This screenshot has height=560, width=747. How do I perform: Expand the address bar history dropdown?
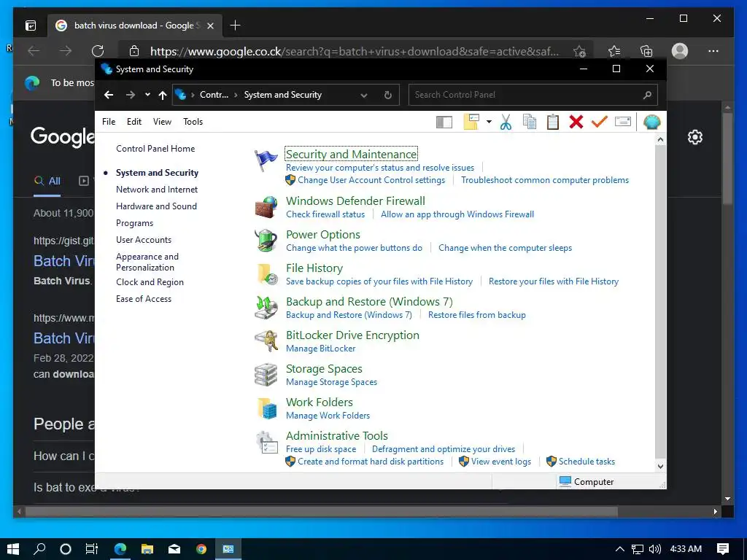tap(364, 96)
